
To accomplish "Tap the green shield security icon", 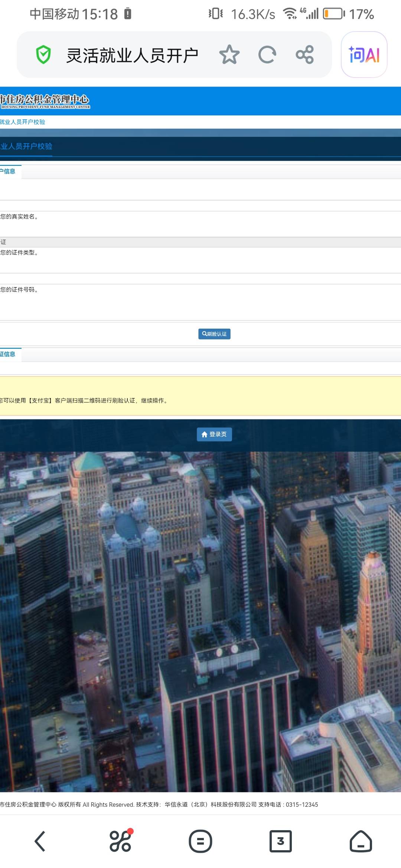I will tap(43, 55).
